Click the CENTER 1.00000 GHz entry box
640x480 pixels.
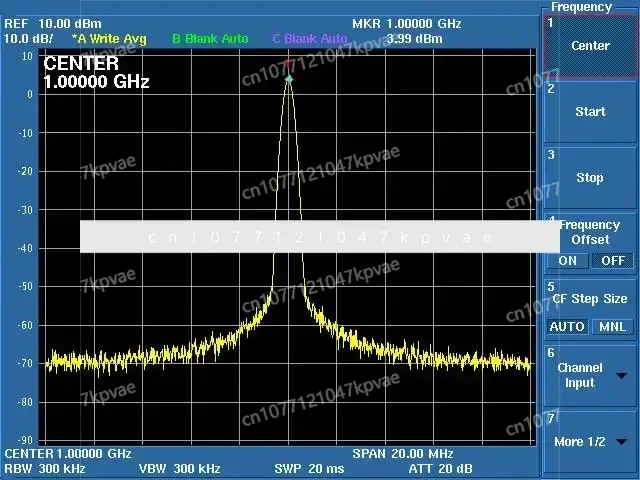click(96, 73)
